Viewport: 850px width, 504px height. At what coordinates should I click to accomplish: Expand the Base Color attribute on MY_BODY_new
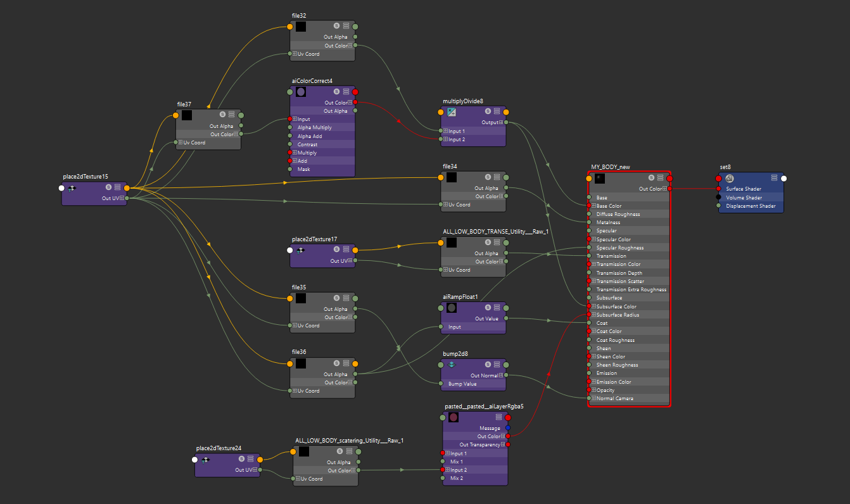[x=594, y=205]
